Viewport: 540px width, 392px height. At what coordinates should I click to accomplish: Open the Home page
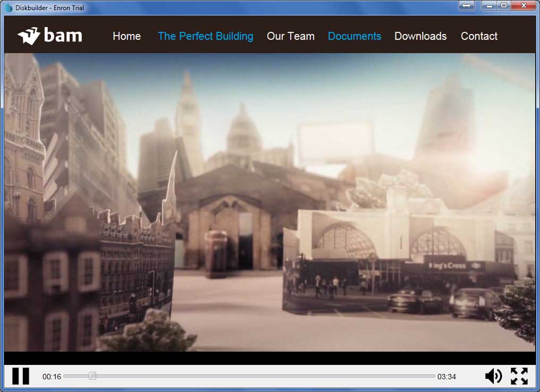pos(126,36)
